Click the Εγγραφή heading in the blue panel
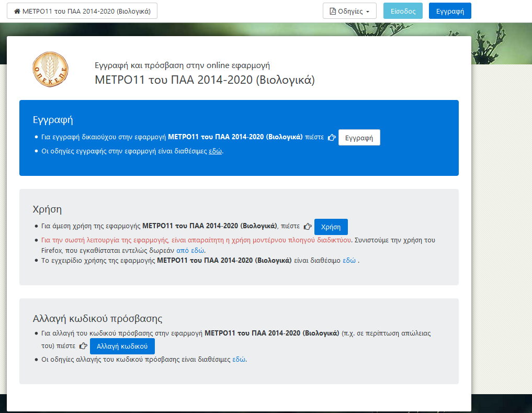The image size is (532, 413). [53, 120]
